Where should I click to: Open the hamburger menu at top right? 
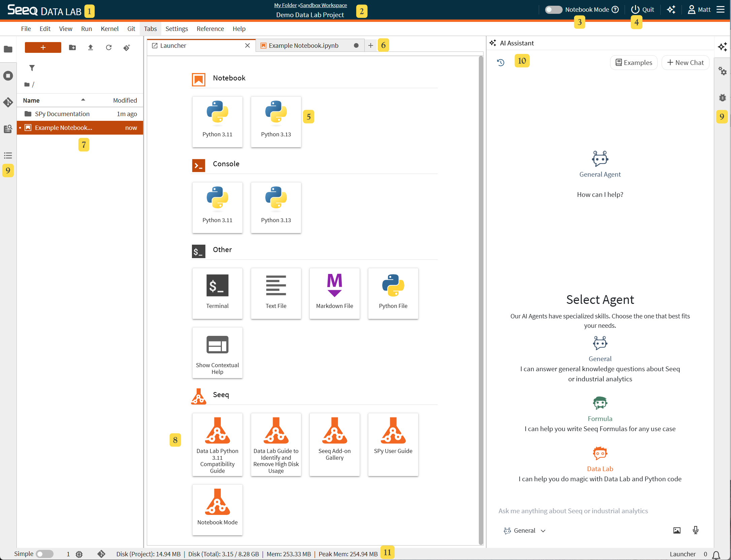[x=721, y=9]
